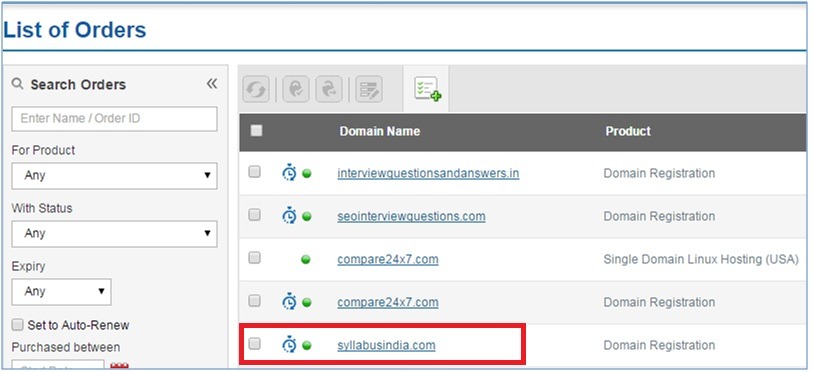Viewport: 813px width, 372px height.
Task: Click the Domain Name column header
Action: [380, 131]
